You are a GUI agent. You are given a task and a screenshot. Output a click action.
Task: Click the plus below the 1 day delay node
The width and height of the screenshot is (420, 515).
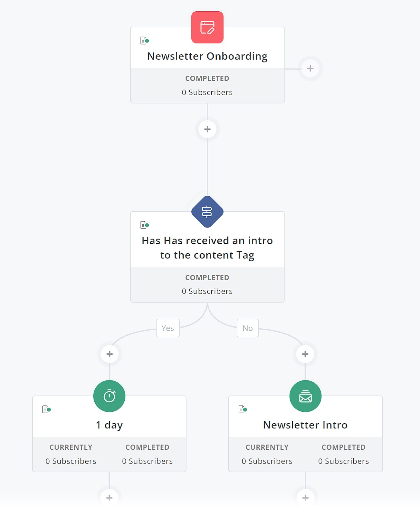point(109,498)
